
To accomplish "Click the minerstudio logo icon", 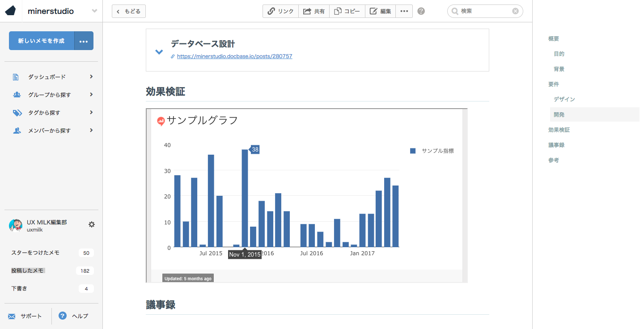I will point(11,11).
